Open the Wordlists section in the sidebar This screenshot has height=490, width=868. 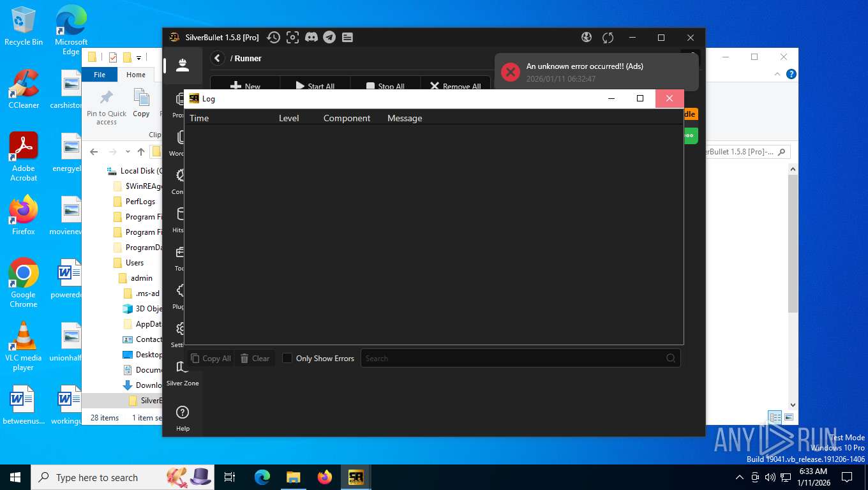[180, 142]
